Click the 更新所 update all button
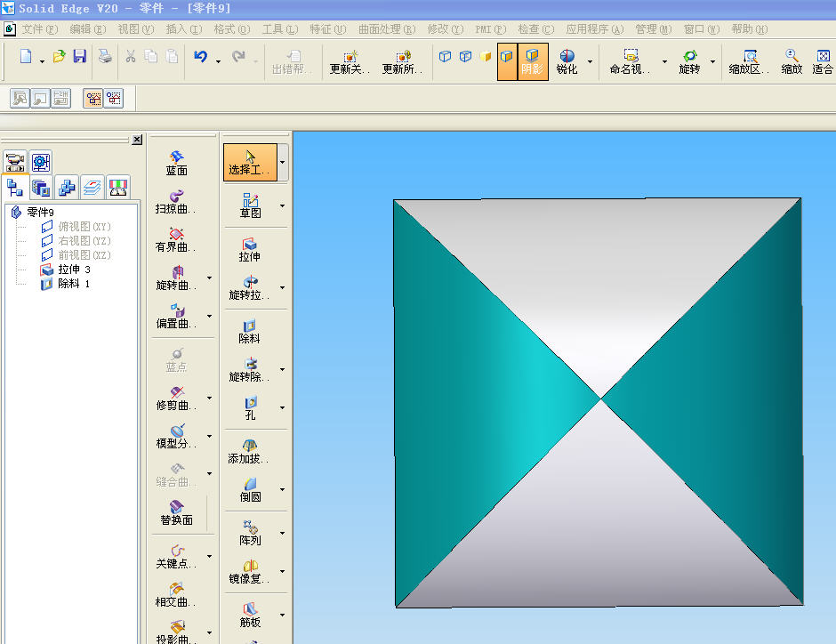Screen dimensions: 836x644 pos(403,62)
